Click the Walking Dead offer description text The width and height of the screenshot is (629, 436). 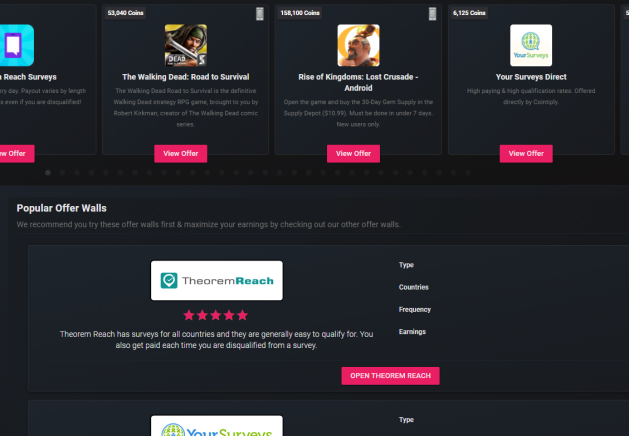click(186, 107)
